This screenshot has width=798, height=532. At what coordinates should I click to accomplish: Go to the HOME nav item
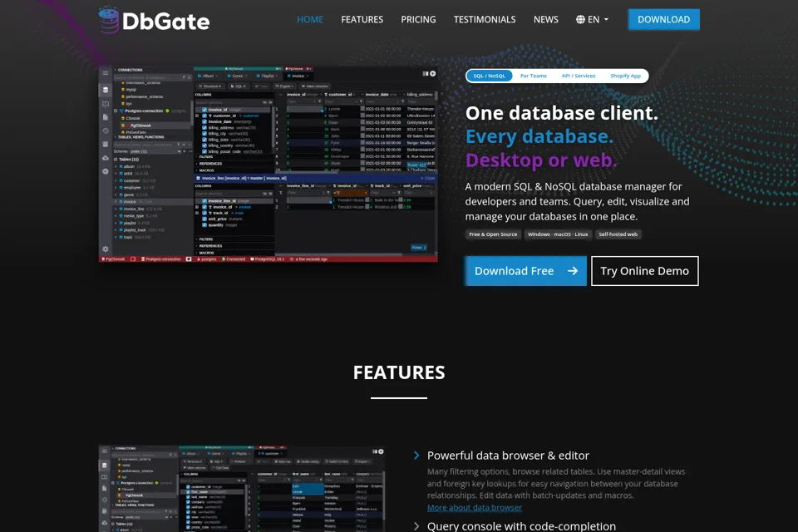(310, 19)
